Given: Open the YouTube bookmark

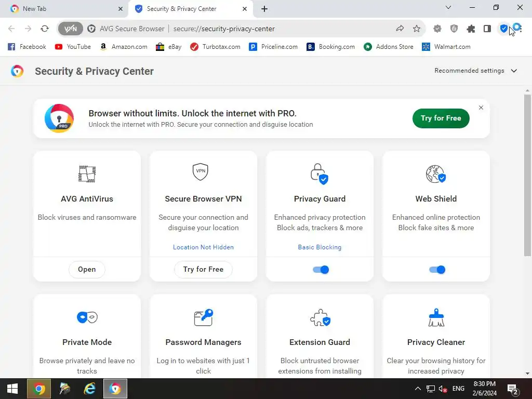Looking at the screenshot, I should (x=73, y=47).
